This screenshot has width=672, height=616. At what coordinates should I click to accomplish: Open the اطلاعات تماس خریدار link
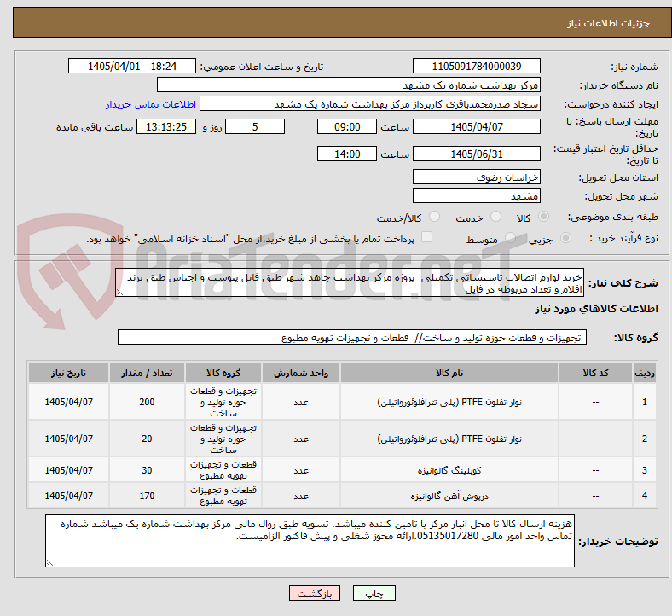[151, 104]
